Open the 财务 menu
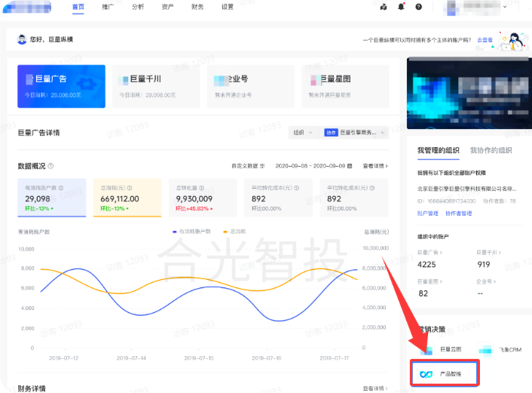This screenshot has width=532, height=393. click(197, 7)
